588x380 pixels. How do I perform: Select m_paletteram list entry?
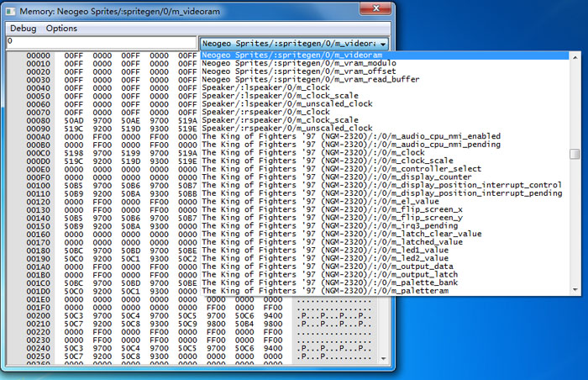tap(385, 291)
